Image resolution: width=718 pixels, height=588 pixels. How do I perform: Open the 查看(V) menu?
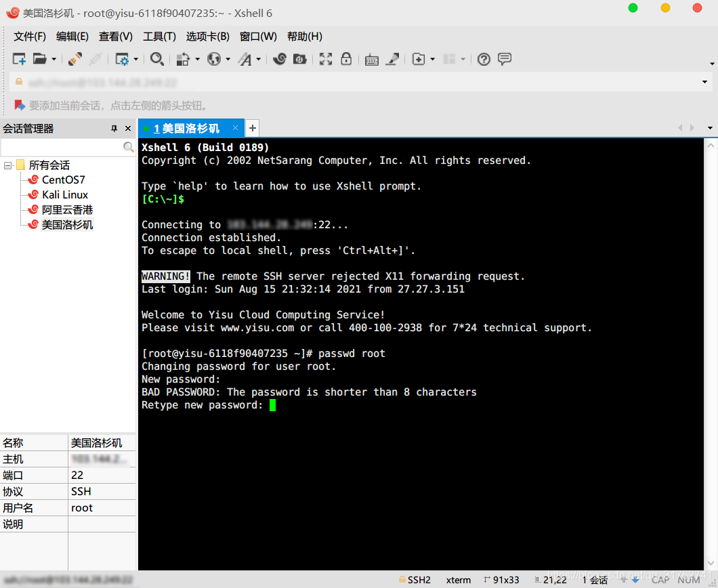[116, 37]
